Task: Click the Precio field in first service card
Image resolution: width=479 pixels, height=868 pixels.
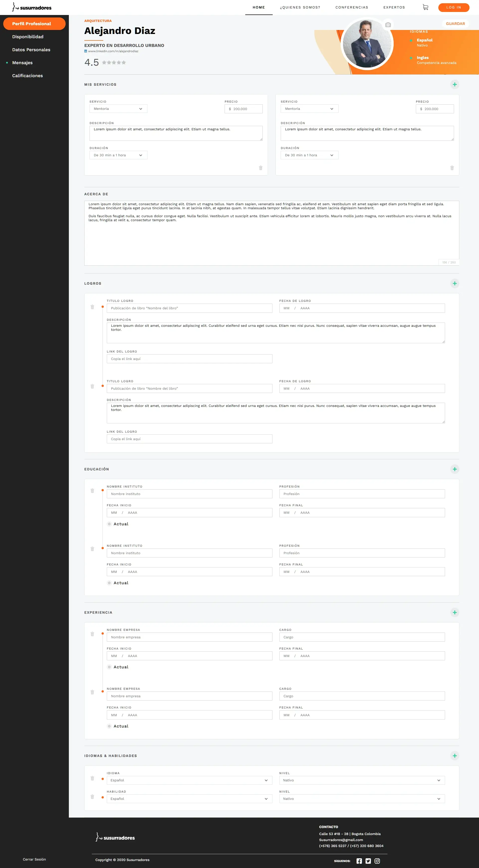Action: point(243,109)
